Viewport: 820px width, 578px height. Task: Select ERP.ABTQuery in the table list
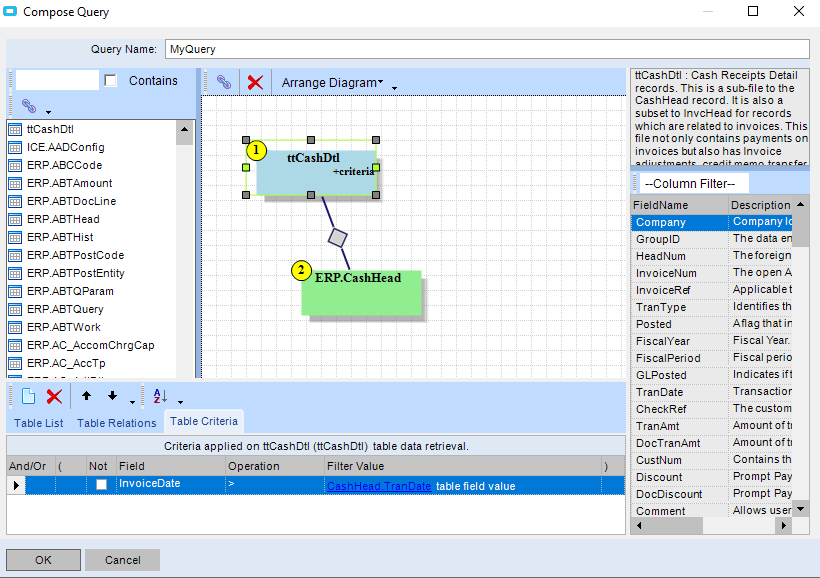[x=65, y=309]
